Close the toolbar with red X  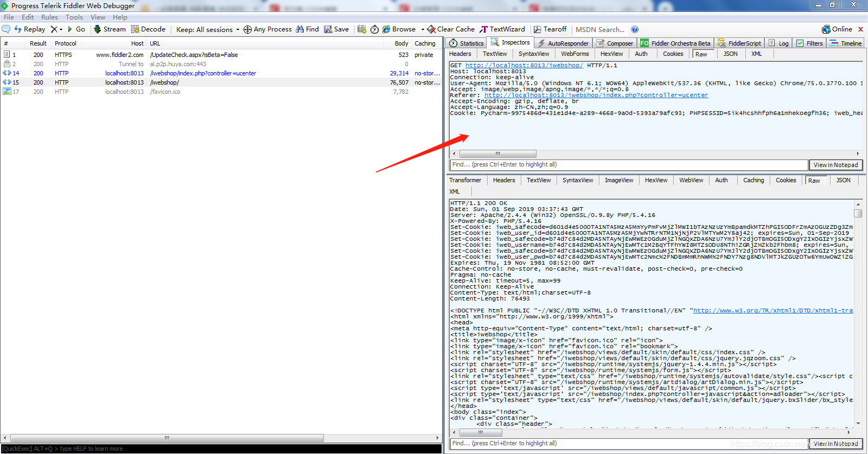click(x=860, y=29)
